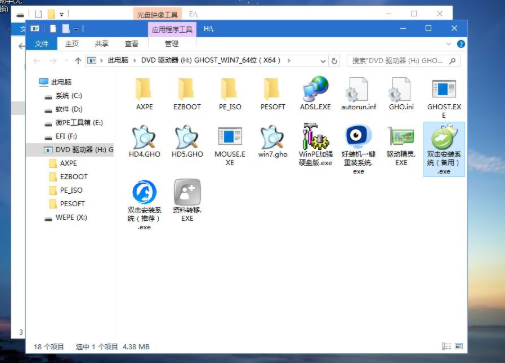Screen dimensions: 505x363
Task: Switch to large icons view layout
Action: pos(459,346)
